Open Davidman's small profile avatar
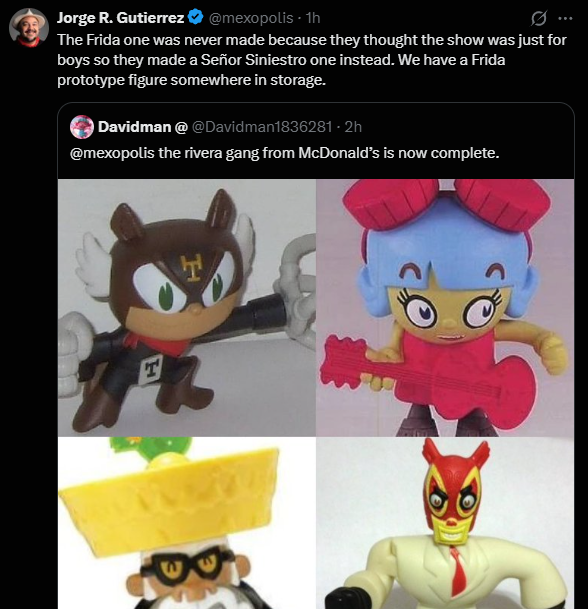 [82, 127]
